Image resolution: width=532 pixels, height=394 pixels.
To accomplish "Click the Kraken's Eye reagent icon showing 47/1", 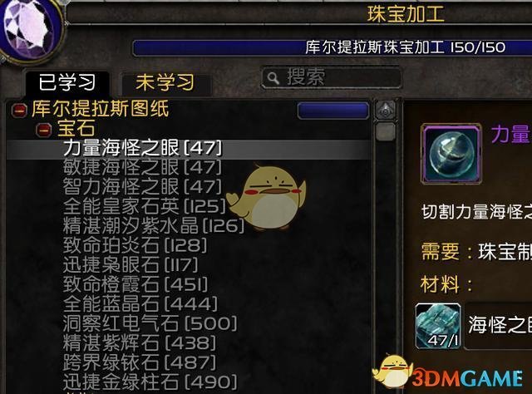I will (438, 326).
